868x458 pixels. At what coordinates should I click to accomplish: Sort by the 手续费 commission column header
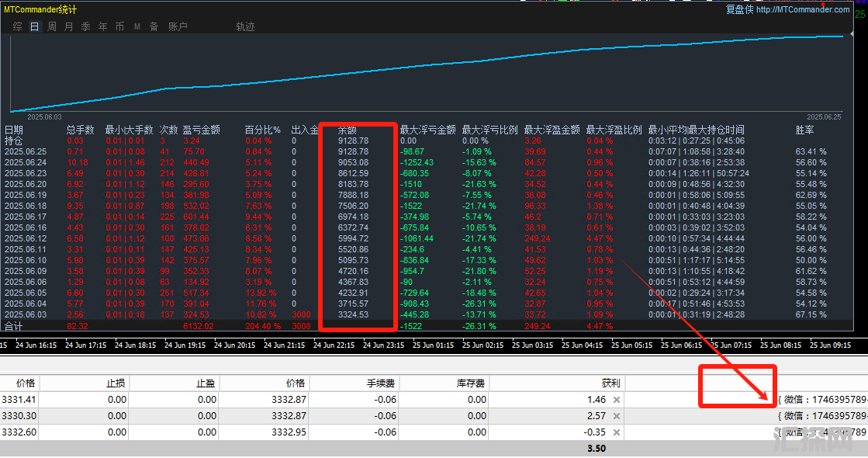381,383
